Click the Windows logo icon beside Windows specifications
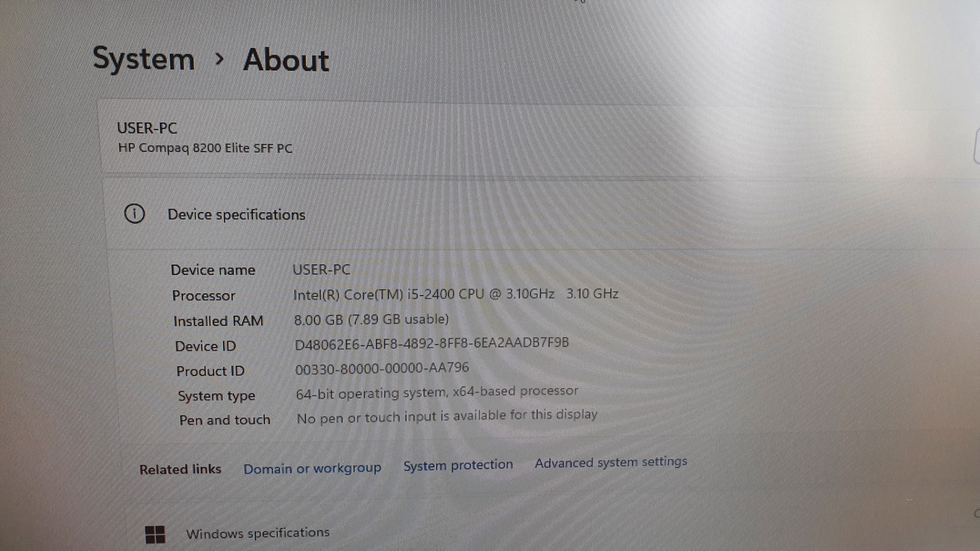 155,535
